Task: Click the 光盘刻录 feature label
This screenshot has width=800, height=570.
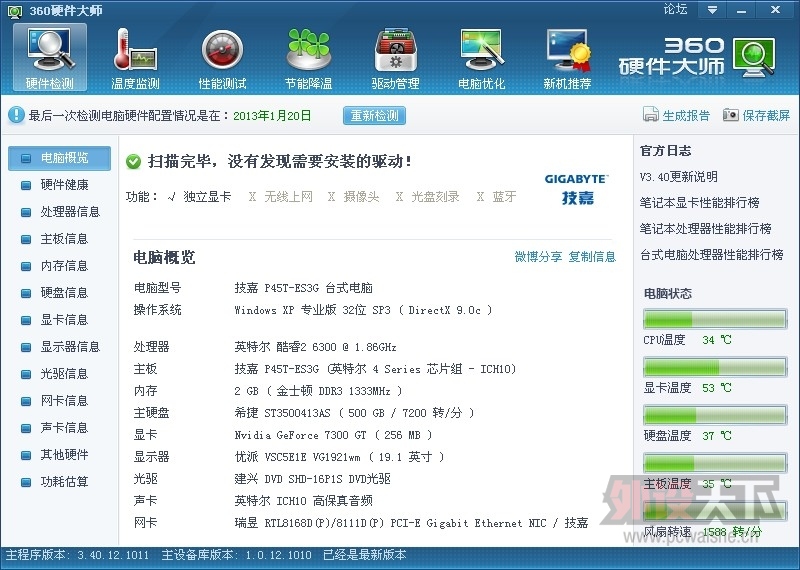Action: [x=435, y=197]
